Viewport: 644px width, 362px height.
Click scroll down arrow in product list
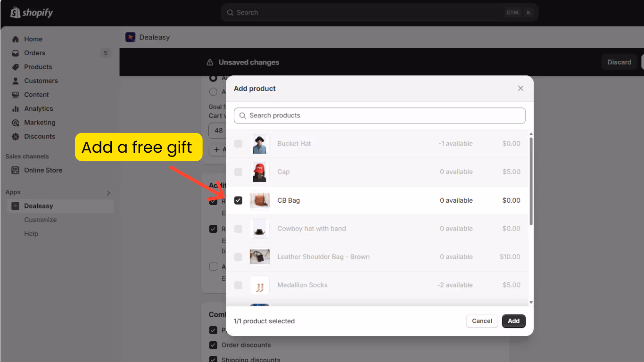(531, 302)
